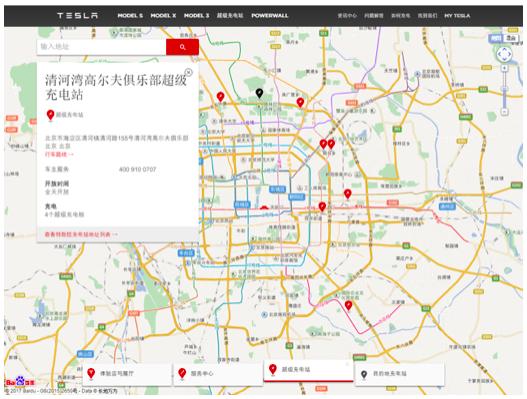The height and width of the screenshot is (399, 527).
Task: Click the 全天开放 opening hours text
Action: pyautogui.click(x=57, y=192)
